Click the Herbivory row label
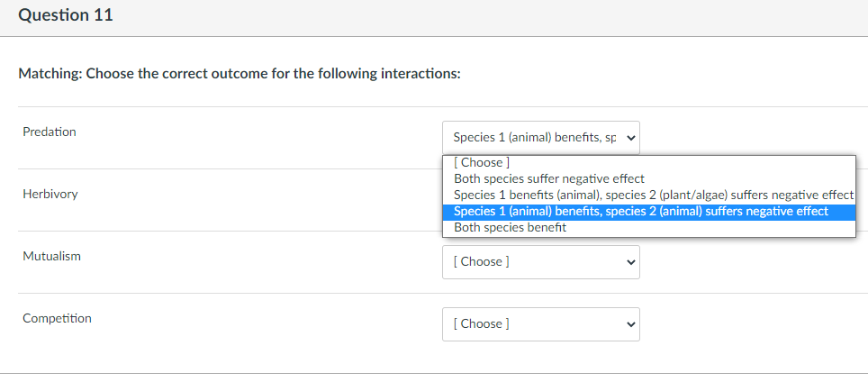 [x=50, y=195]
